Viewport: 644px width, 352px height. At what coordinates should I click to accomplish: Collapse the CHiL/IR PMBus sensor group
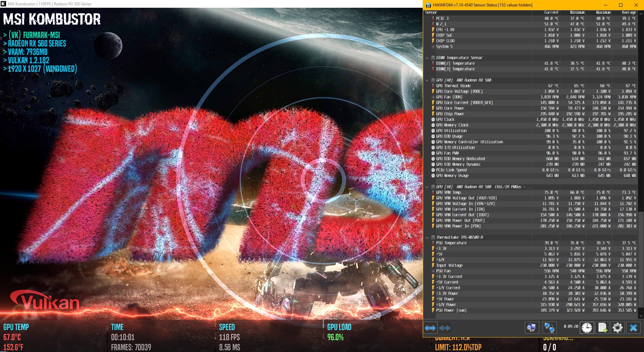coord(427,187)
